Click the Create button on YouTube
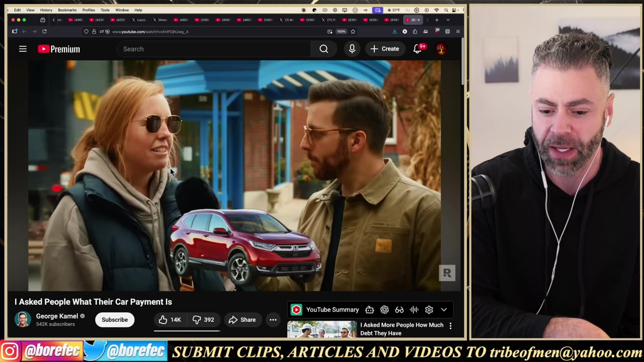This screenshot has height=362, width=644. [385, 49]
